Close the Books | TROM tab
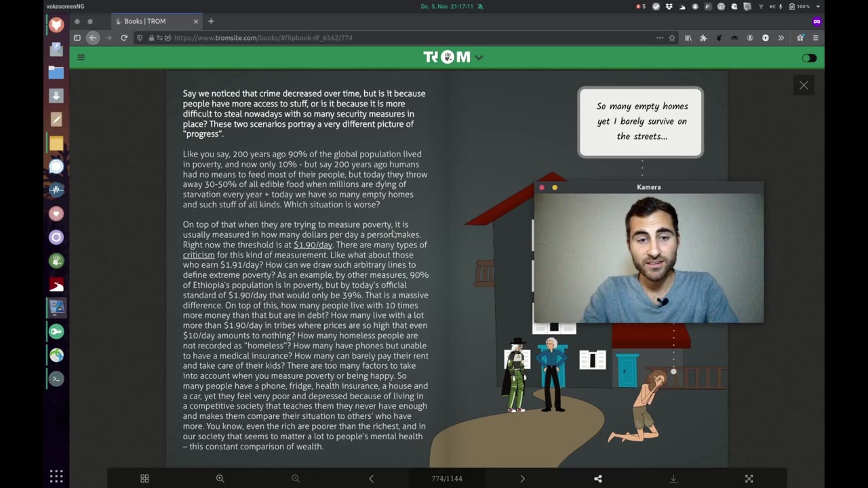This screenshot has height=488, width=868. [196, 21]
